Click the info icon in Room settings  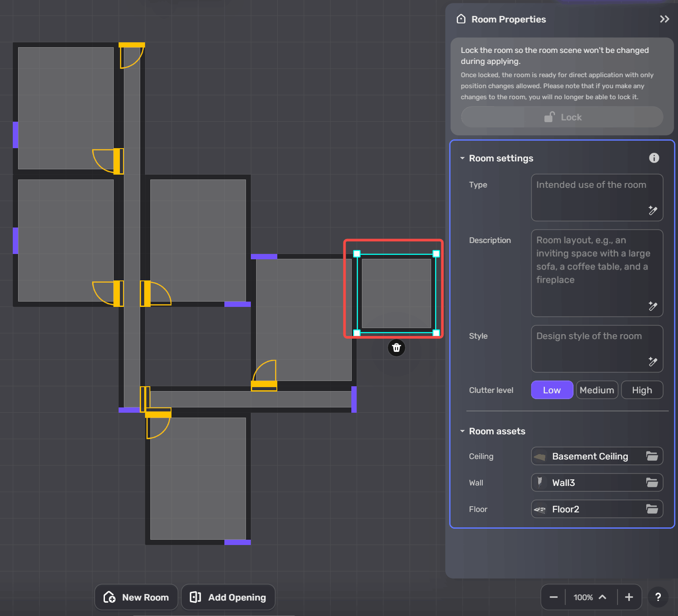tap(654, 158)
